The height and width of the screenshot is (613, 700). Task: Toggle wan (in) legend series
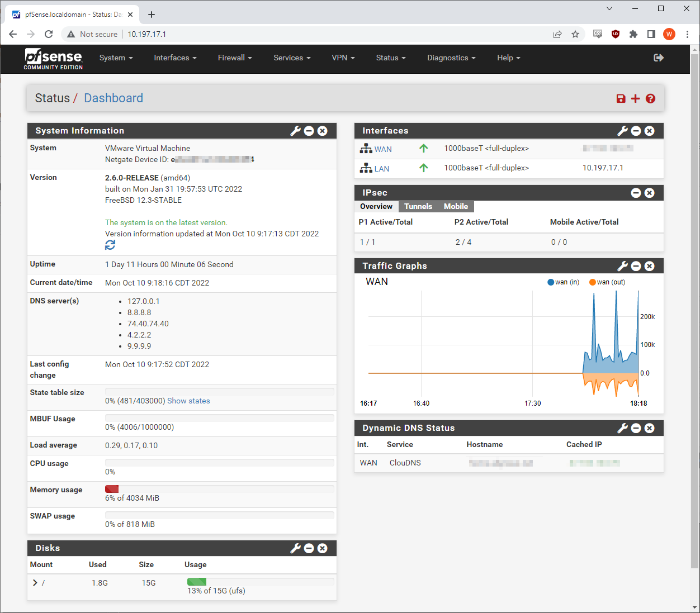[564, 282]
